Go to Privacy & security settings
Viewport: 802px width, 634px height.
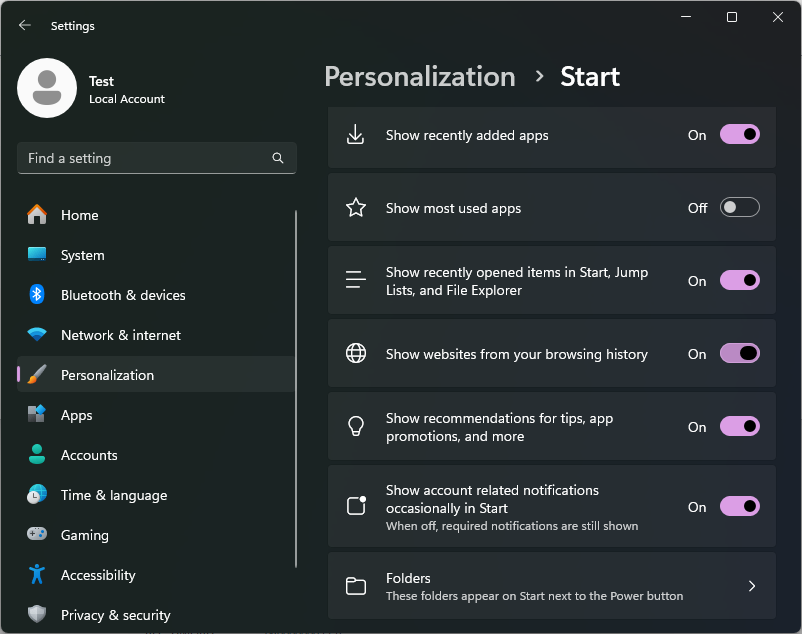pos(156,615)
